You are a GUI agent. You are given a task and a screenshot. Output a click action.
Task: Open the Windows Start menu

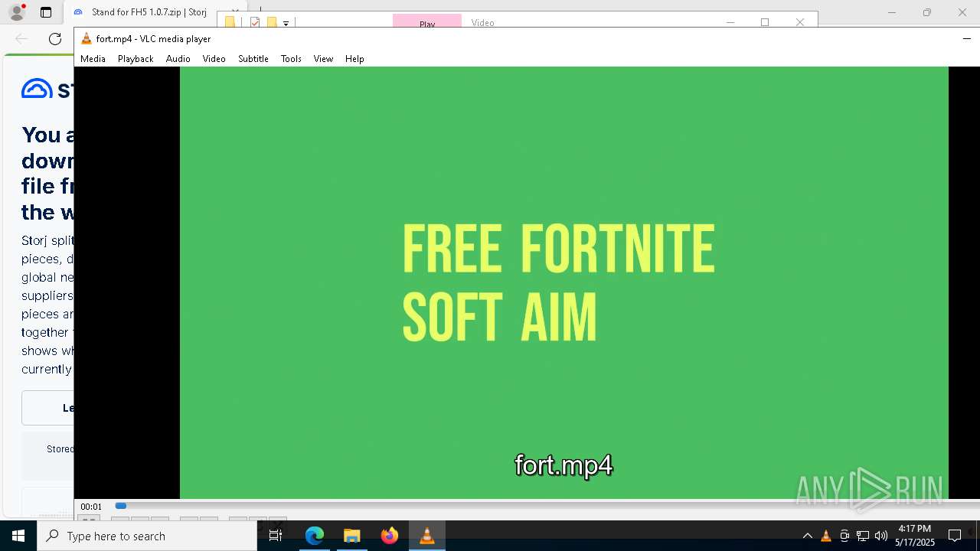[x=18, y=536]
